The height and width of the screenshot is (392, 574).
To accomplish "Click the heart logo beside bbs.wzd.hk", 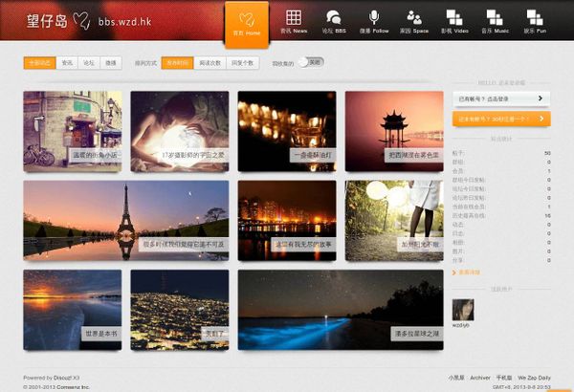I will point(81,20).
